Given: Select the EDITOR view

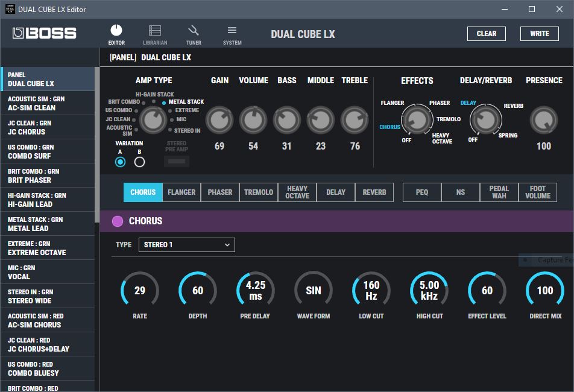Looking at the screenshot, I should tap(116, 33).
